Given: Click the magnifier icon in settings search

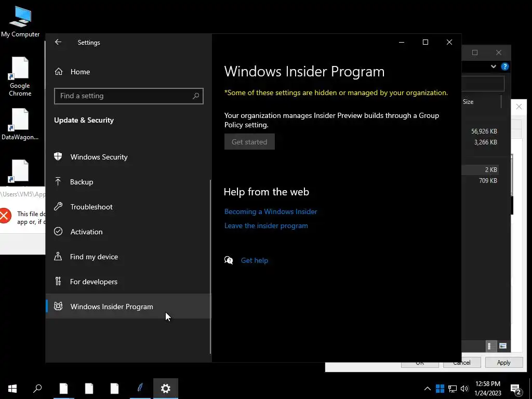Looking at the screenshot, I should click(x=196, y=96).
